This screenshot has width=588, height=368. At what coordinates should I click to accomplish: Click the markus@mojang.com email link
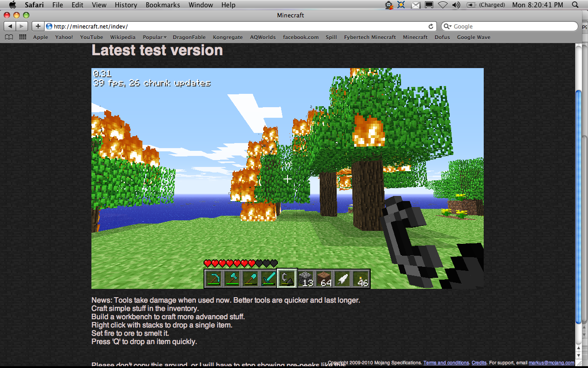click(x=551, y=363)
